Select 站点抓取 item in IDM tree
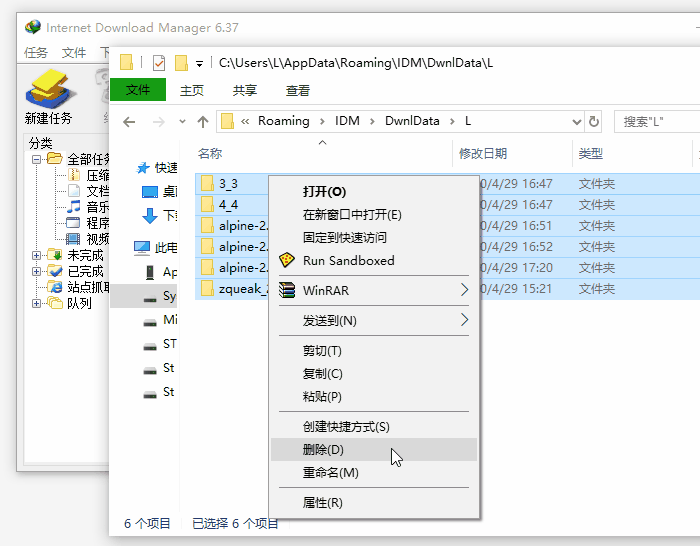700x546 pixels. point(88,287)
